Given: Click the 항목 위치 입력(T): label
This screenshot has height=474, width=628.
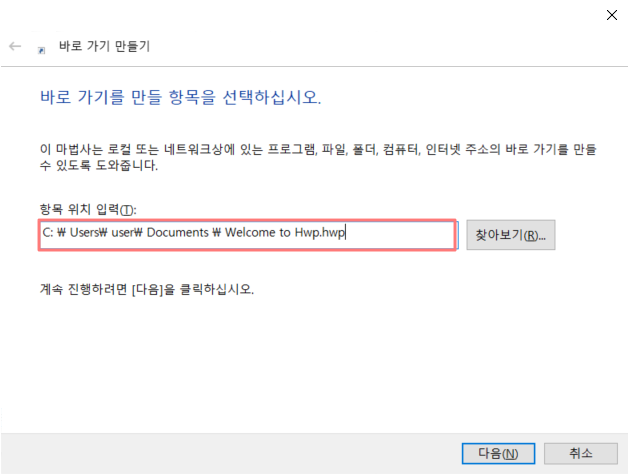Looking at the screenshot, I should click(88, 209).
